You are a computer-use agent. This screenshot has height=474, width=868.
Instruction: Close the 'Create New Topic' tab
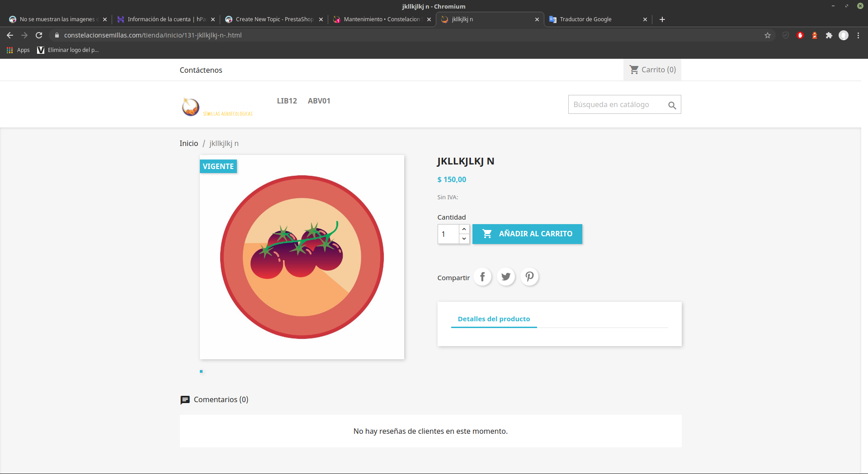coord(321,19)
